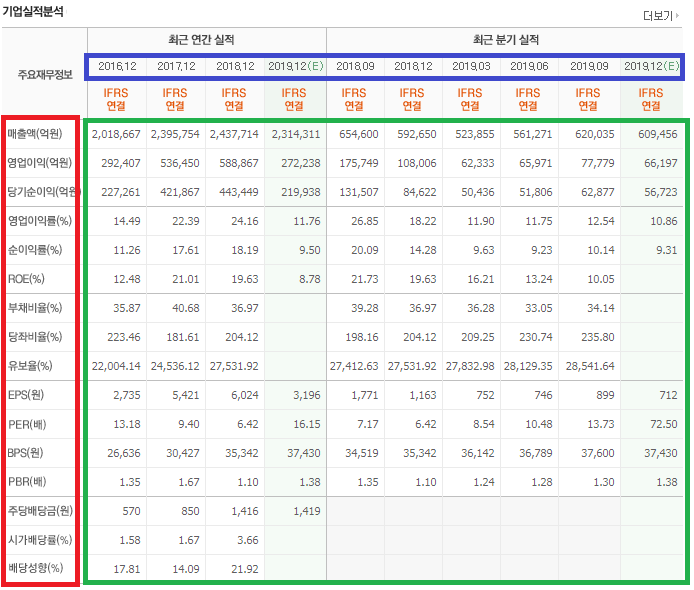This screenshot has height=590, width=694.
Task: Click the dividend per share value 1,419
Action: click(307, 511)
